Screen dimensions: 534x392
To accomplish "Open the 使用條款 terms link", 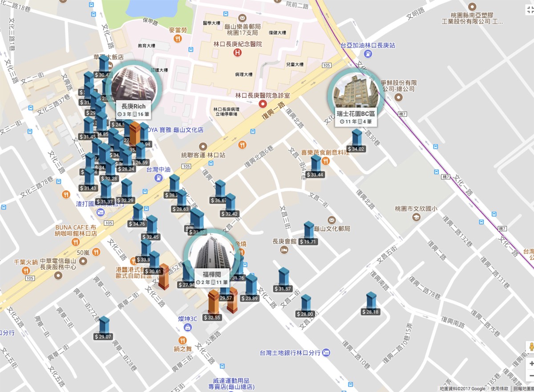I will coord(500,389).
